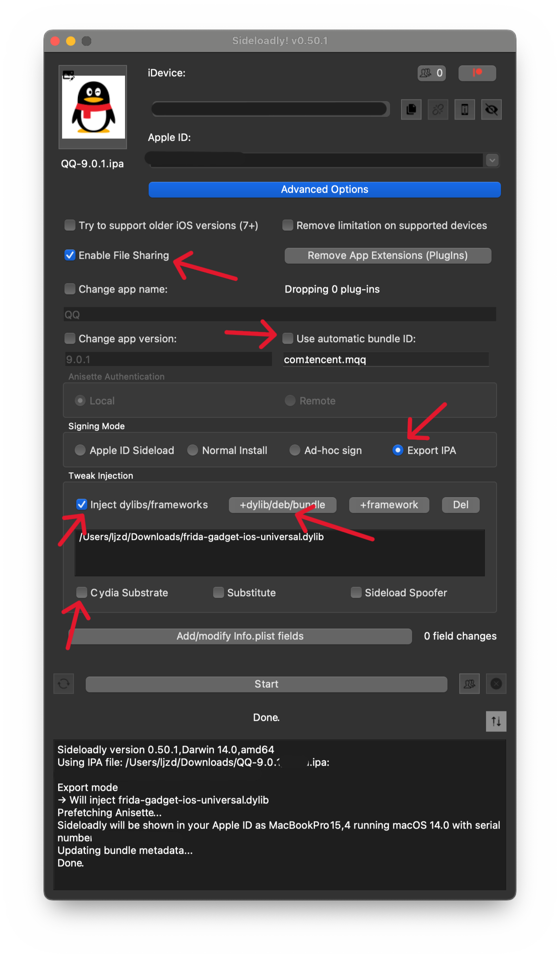Click log line 'Updating bundle metadata...'
The width and height of the screenshot is (560, 958).
tap(125, 851)
